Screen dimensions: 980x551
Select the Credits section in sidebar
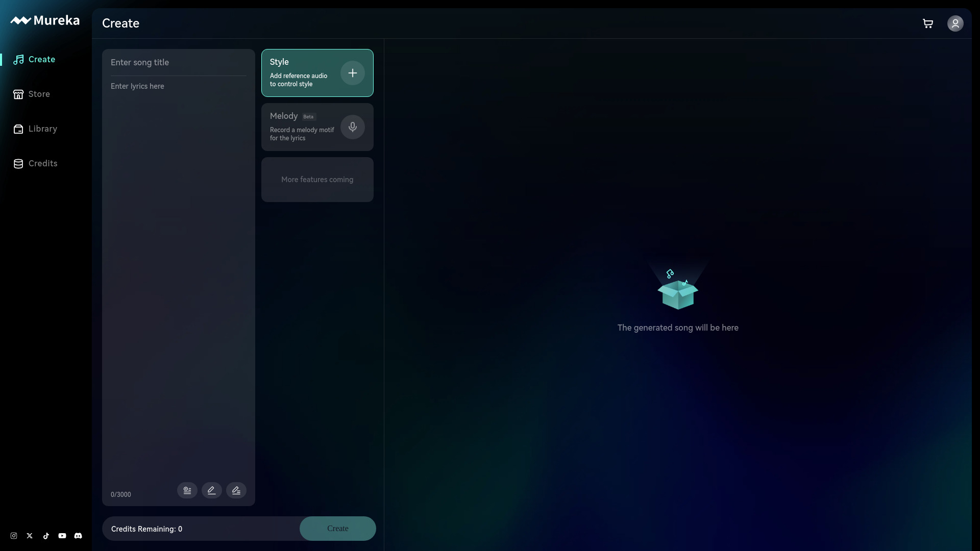pyautogui.click(x=42, y=163)
